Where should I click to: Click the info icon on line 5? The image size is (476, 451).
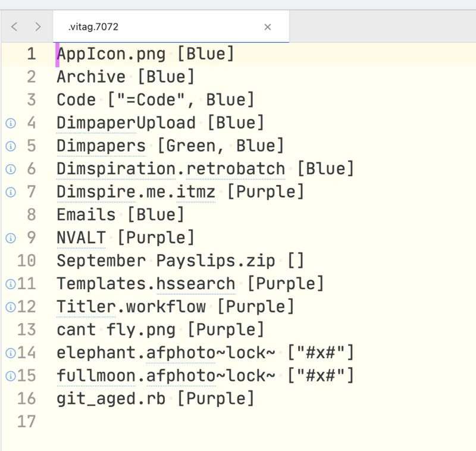[10, 146]
